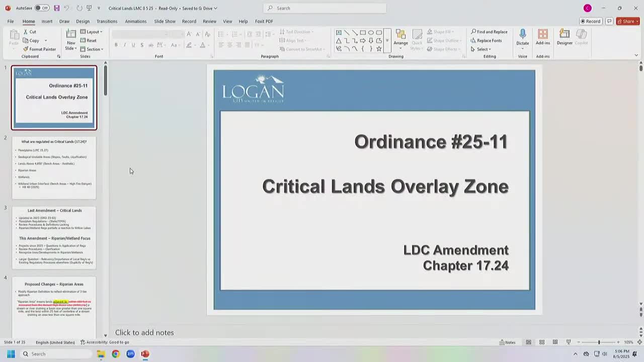
Task: Go to the Transitions tab
Action: point(107,21)
